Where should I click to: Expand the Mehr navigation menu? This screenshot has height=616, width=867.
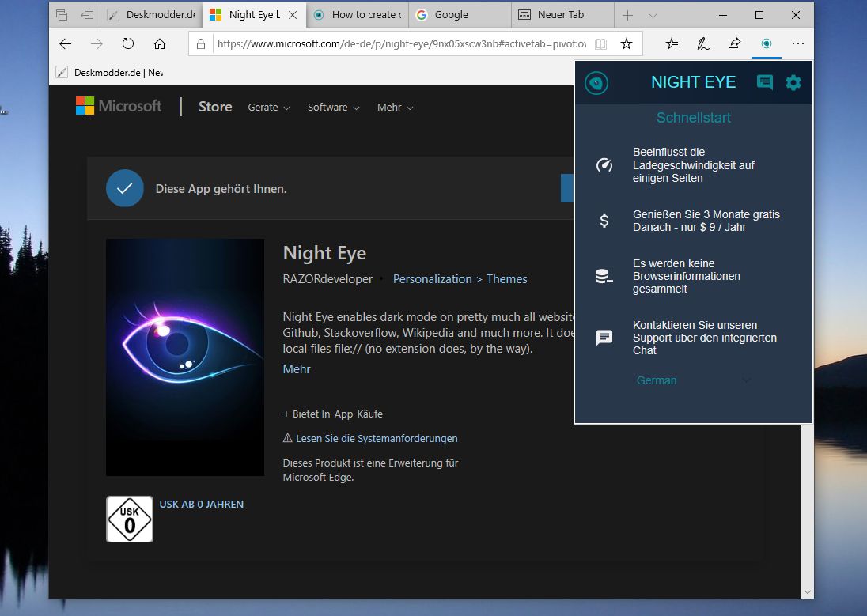pyautogui.click(x=395, y=108)
